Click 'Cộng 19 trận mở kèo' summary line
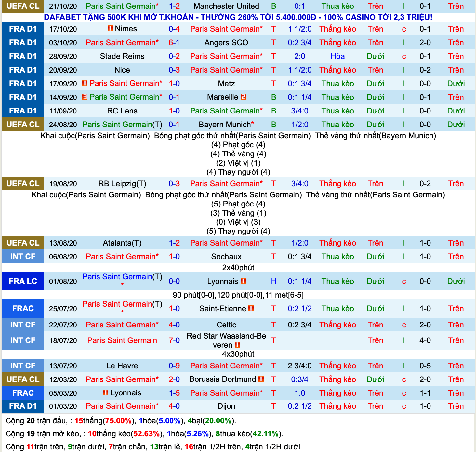The image size is (476, 452). 145,434
